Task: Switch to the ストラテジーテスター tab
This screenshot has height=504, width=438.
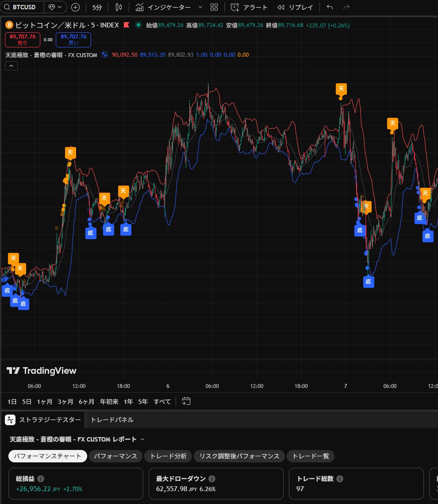Action: coord(44,420)
